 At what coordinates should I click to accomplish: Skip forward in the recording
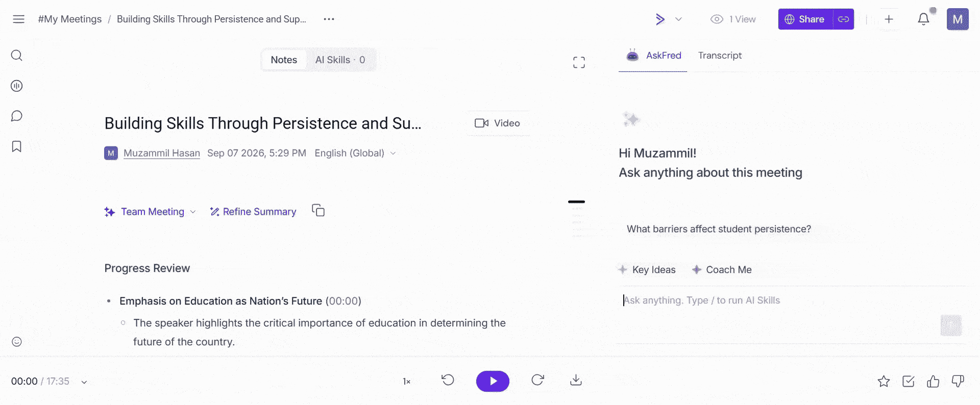pos(537,380)
